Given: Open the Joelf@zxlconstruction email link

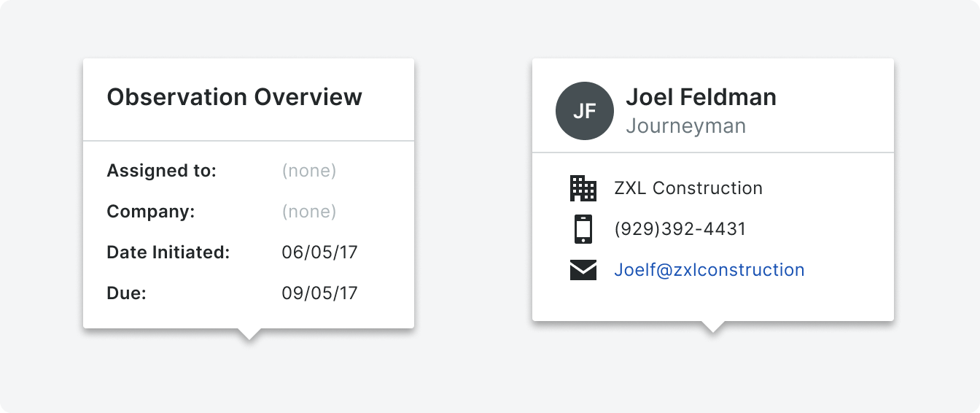Looking at the screenshot, I should click(x=709, y=270).
